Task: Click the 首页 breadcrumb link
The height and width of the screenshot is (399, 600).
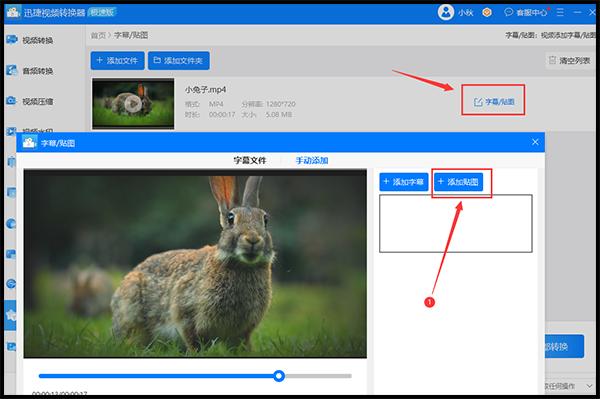Action: coord(98,35)
